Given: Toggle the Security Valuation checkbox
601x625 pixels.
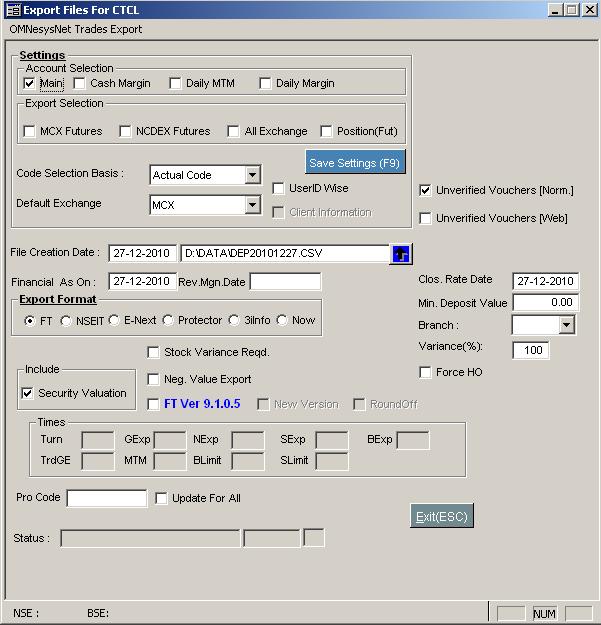Looking at the screenshot, I should (x=28, y=394).
